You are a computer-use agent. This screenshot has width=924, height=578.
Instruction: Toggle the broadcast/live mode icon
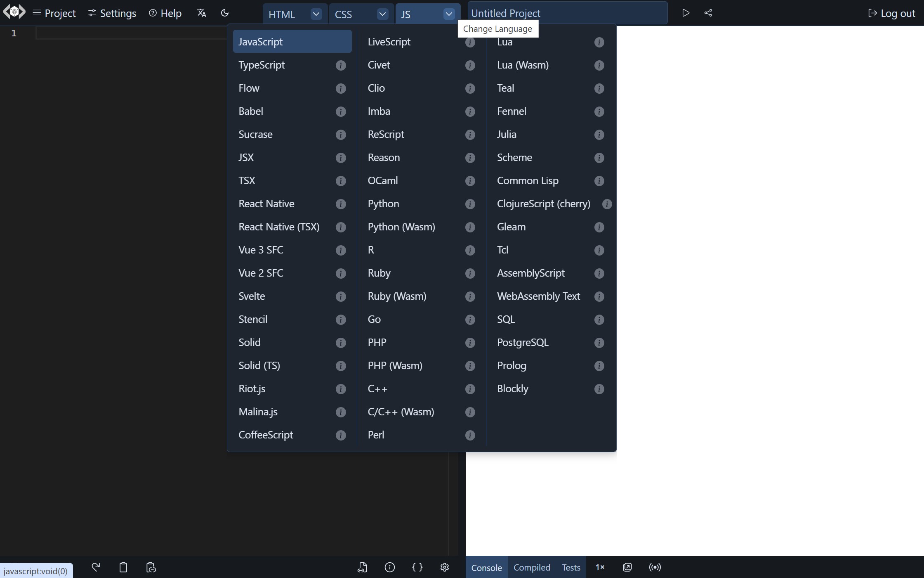pos(655,567)
